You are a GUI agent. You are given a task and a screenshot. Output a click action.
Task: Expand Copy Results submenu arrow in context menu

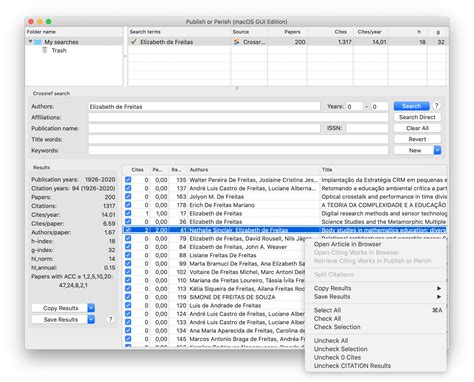(x=439, y=288)
